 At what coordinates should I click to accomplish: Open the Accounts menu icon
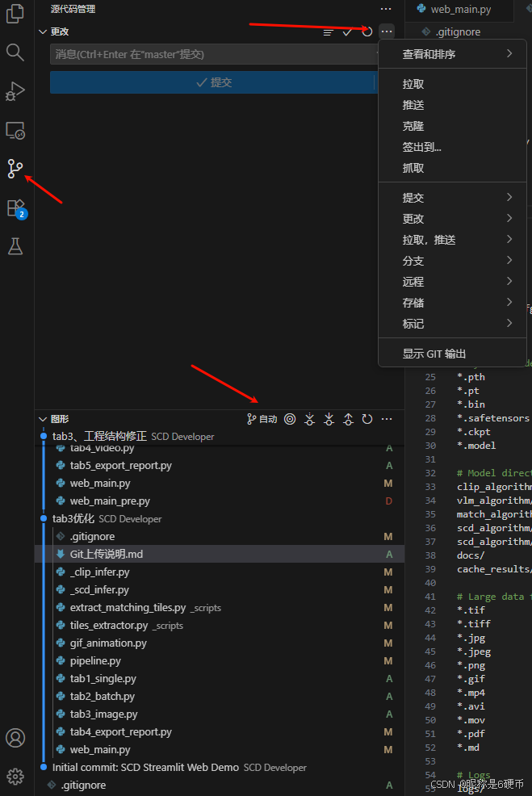tap(15, 738)
